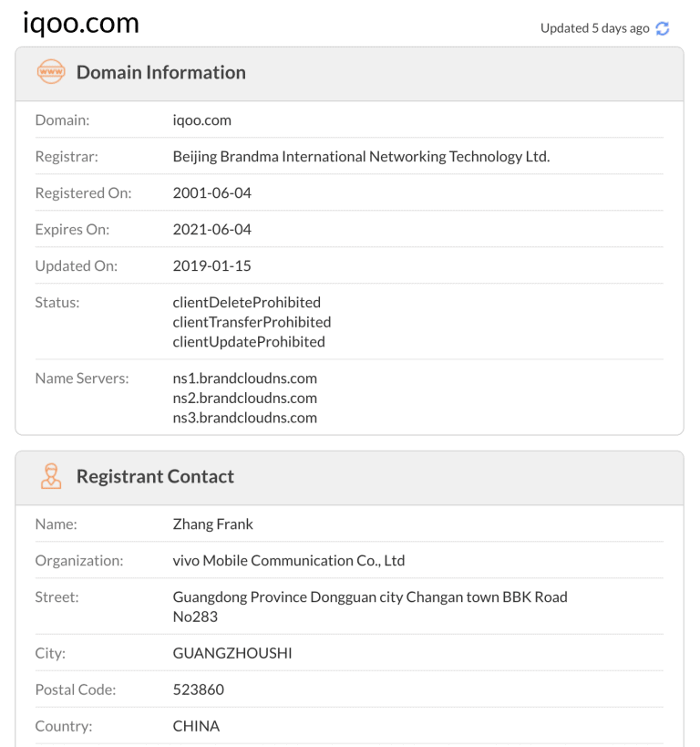Click the expiry date 2021-06-04
700x747 pixels.
click(x=211, y=229)
